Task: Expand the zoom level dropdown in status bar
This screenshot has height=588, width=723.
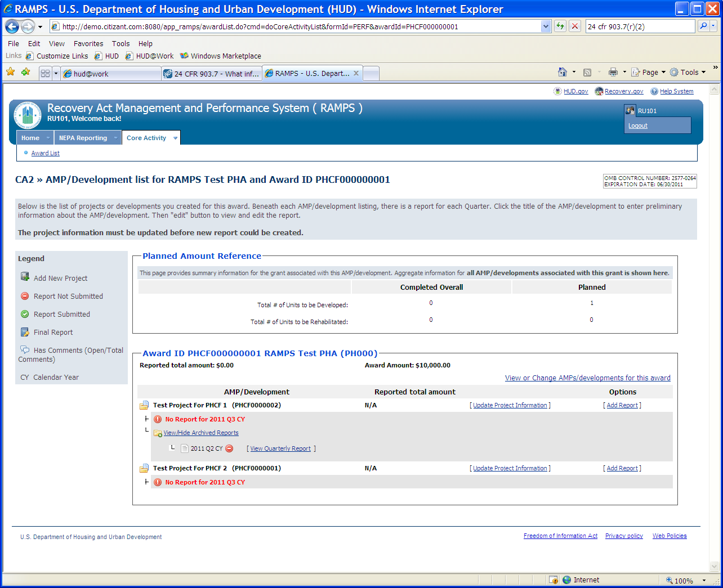Action: click(704, 581)
